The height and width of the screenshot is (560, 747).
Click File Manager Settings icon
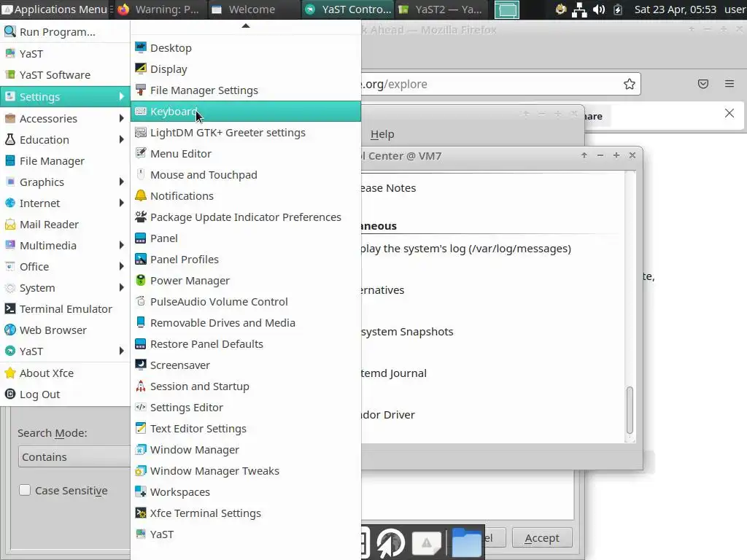(141, 90)
